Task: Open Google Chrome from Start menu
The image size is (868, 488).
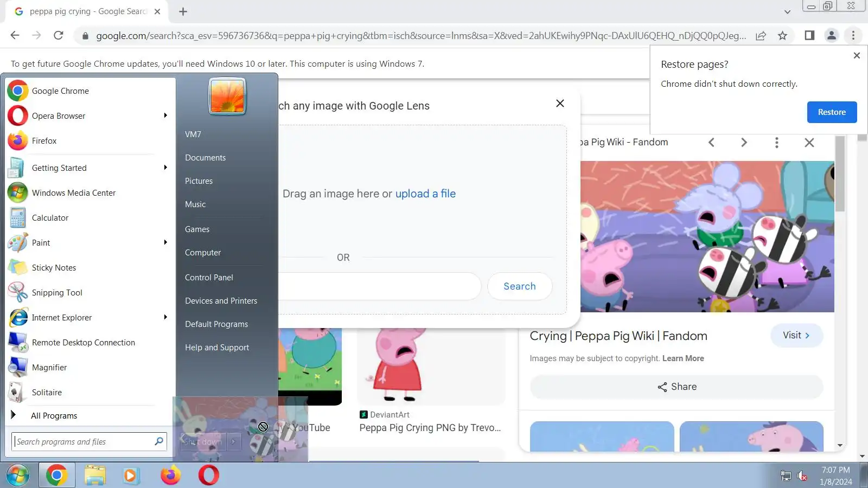Action: (x=90, y=91)
